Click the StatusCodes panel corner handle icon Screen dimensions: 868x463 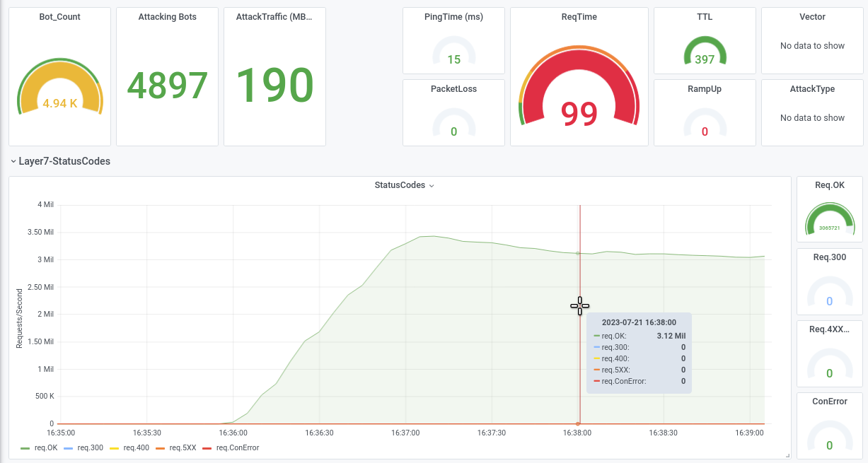(x=787, y=455)
